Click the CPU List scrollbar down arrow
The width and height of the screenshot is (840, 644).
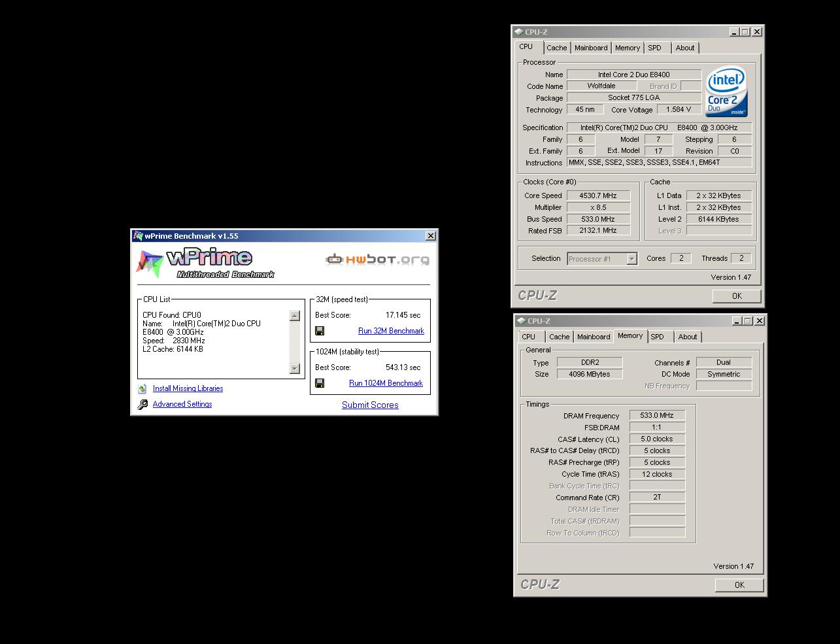pyautogui.click(x=295, y=369)
